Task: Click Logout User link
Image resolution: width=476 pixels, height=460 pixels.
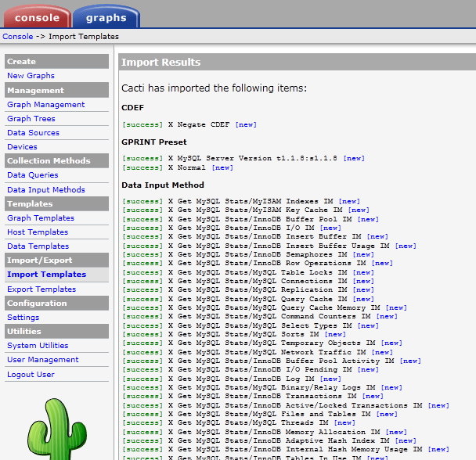Action: pos(31,375)
